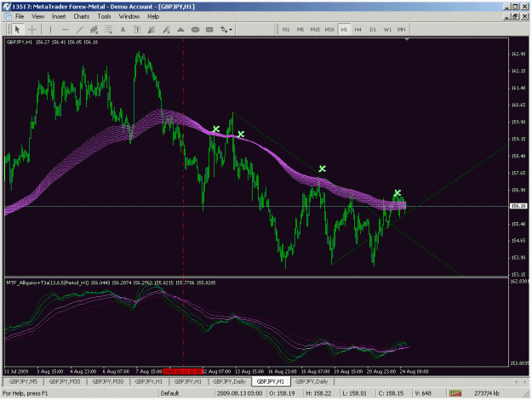Click the red 2009.08.11 date label
532x400 pixels.
183,372
